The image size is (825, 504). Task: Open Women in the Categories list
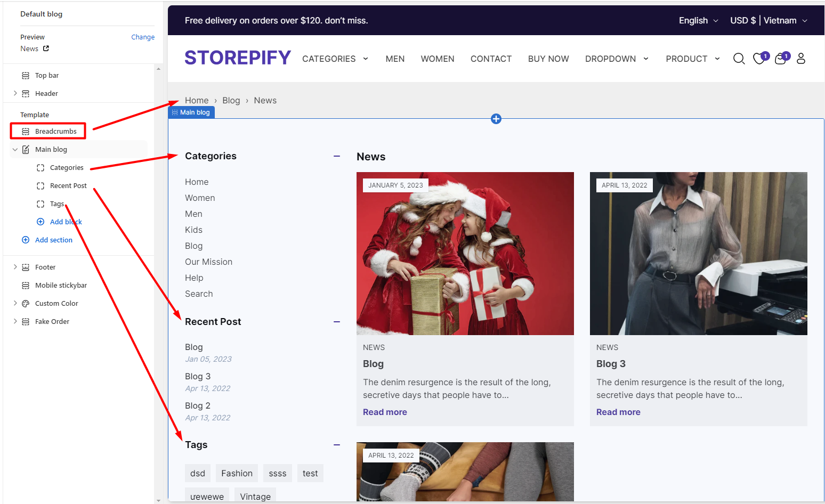200,198
